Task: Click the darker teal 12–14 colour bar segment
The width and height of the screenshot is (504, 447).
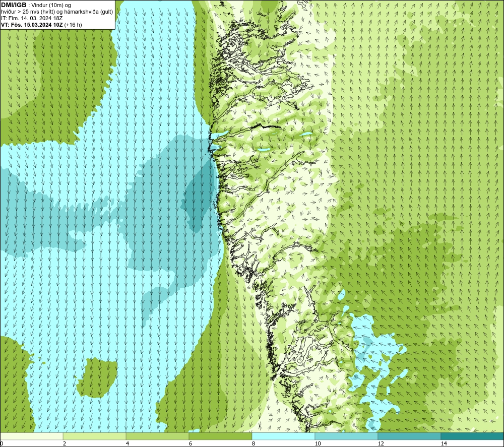Action: pos(409,436)
